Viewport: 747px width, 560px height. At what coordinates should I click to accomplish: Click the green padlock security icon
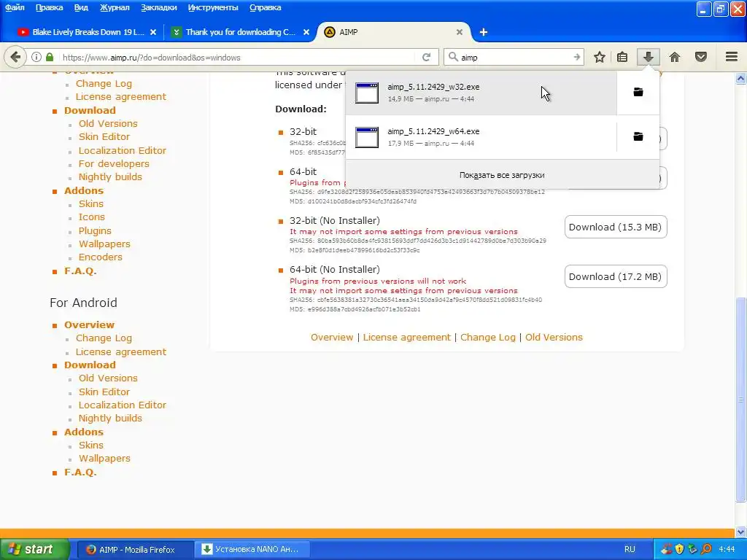[50, 57]
